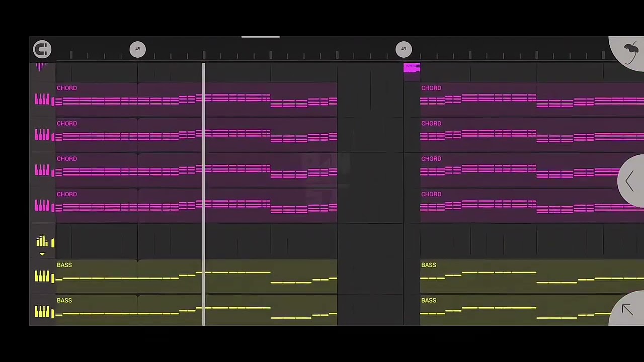Viewport: 644px width, 362px height.
Task: Click the horizontal scroll indicator at top
Action: pyautogui.click(x=261, y=37)
